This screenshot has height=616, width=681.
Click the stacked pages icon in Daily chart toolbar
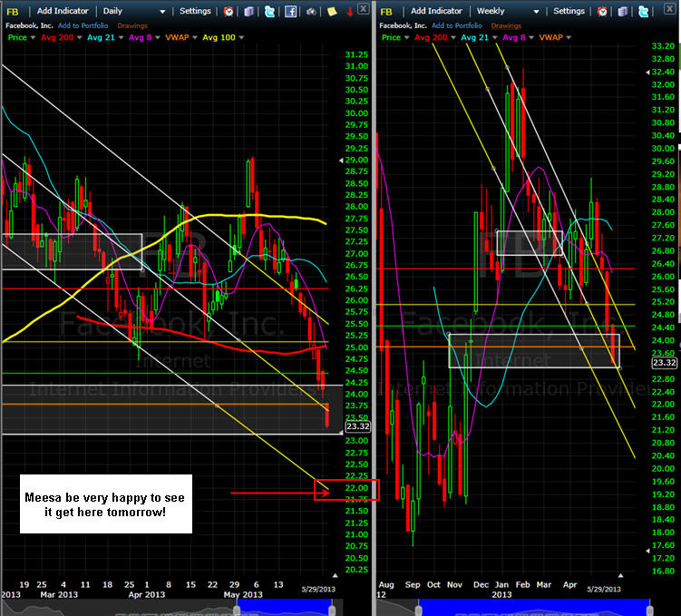pos(248,11)
